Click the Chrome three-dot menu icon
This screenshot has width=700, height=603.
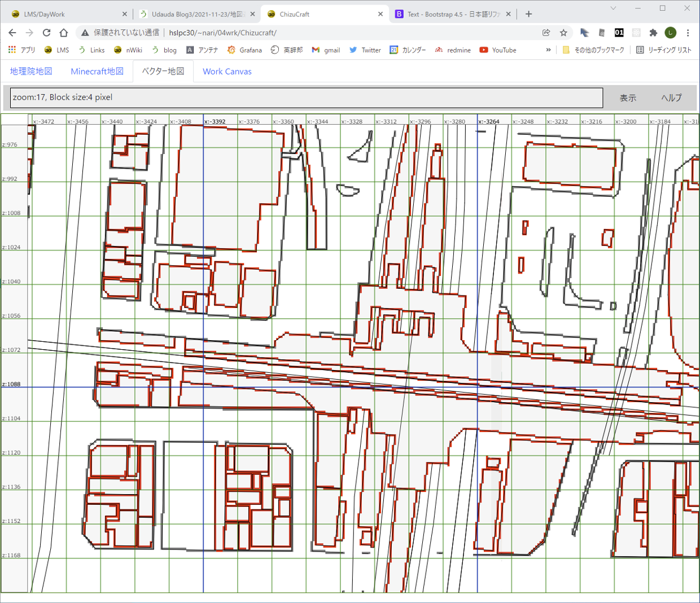tap(688, 33)
